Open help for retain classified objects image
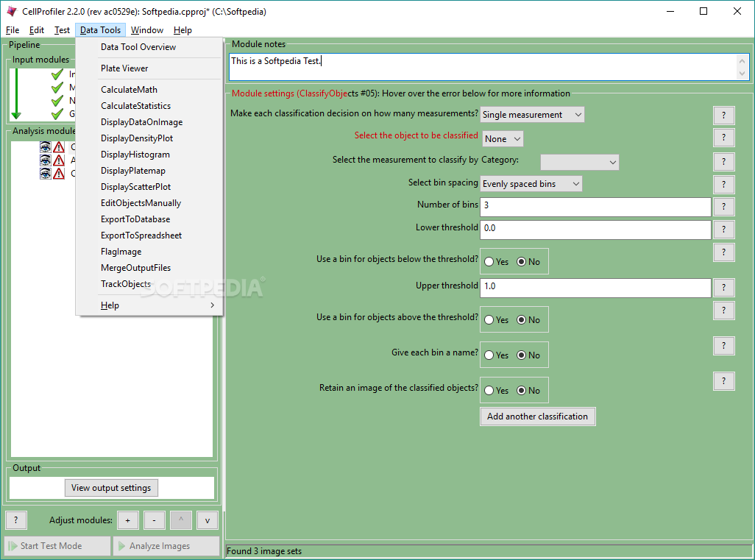This screenshot has height=560, width=755. (x=723, y=381)
